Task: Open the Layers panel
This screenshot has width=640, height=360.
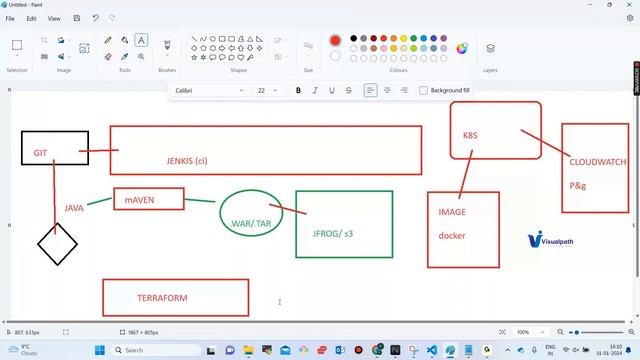Action: coord(490,48)
